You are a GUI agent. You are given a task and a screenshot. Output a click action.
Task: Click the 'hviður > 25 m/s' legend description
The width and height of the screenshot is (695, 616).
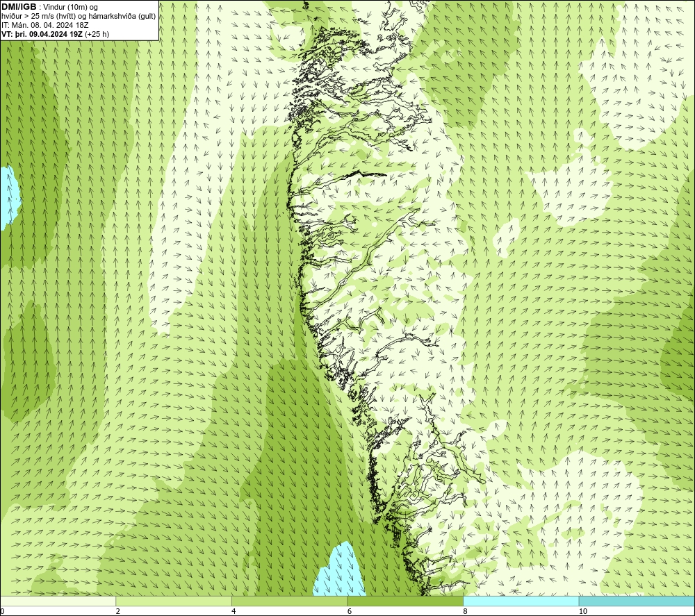pyautogui.click(x=79, y=17)
